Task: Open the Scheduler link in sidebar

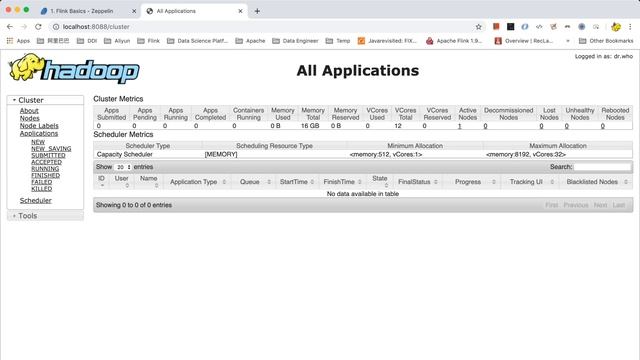Action: [x=36, y=200]
